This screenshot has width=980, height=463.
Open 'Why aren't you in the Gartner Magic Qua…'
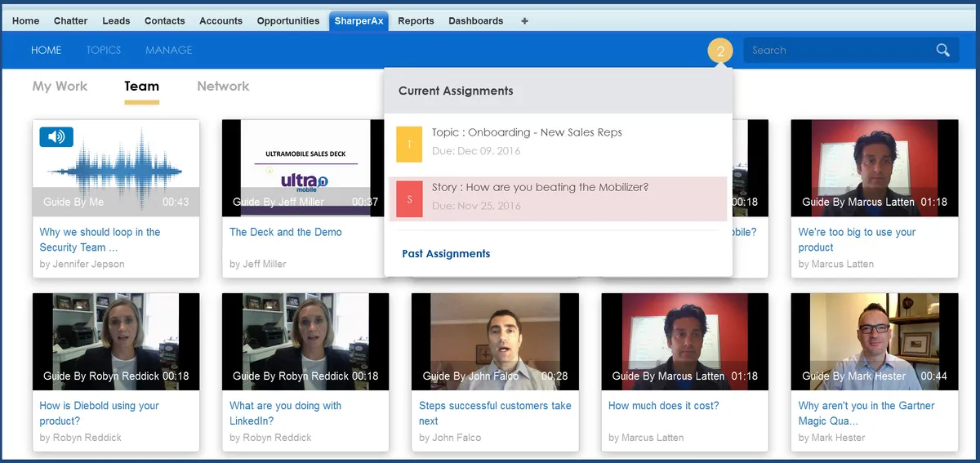(x=866, y=413)
